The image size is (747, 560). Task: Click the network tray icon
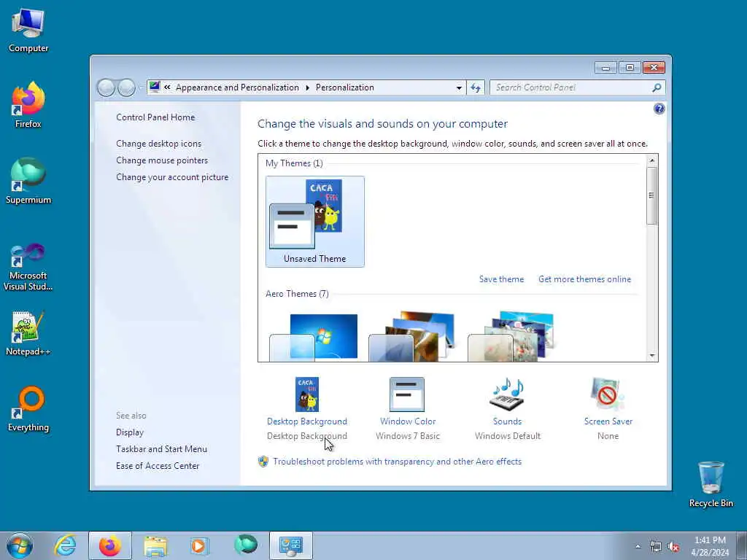(x=656, y=547)
